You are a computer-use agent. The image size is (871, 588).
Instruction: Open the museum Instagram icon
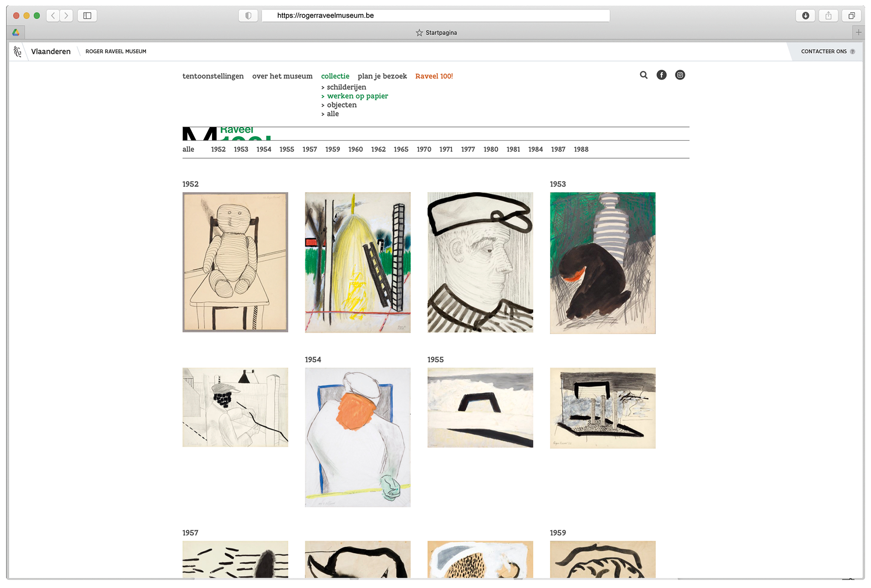pos(680,75)
